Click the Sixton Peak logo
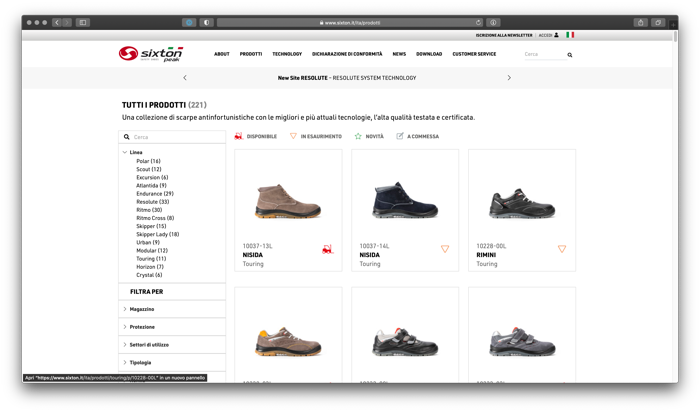The width and height of the screenshot is (700, 412). click(150, 54)
